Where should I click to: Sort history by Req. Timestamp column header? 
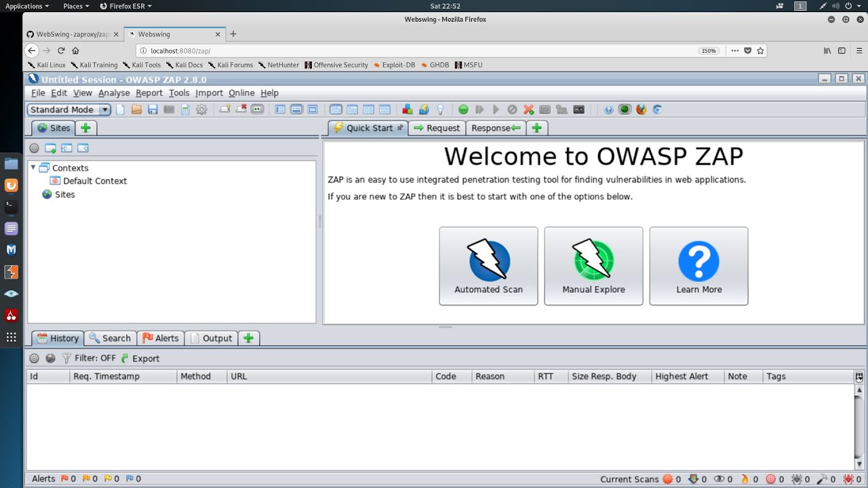click(x=123, y=377)
